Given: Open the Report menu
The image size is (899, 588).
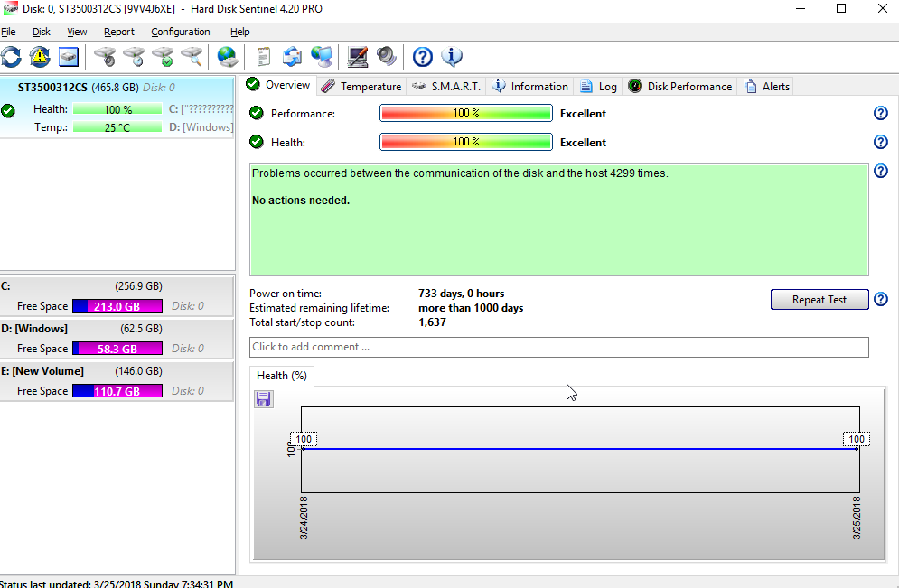Looking at the screenshot, I should point(118,32).
